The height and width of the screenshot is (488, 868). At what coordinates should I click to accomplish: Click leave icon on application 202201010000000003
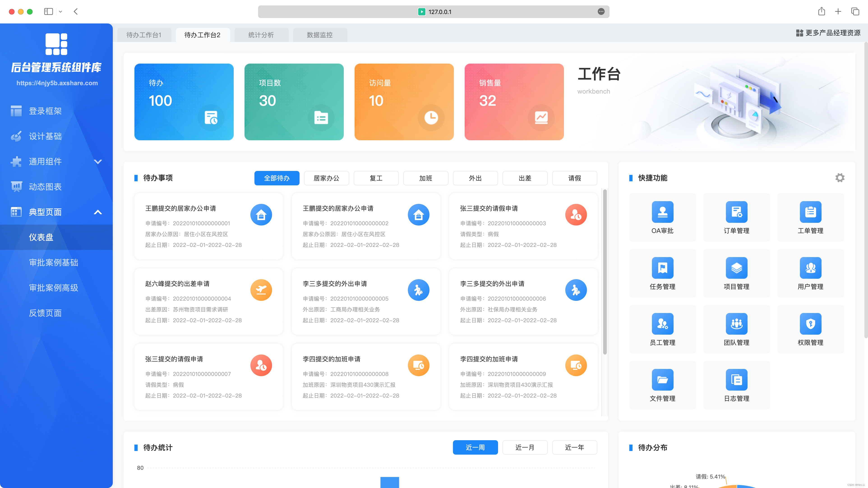(576, 214)
